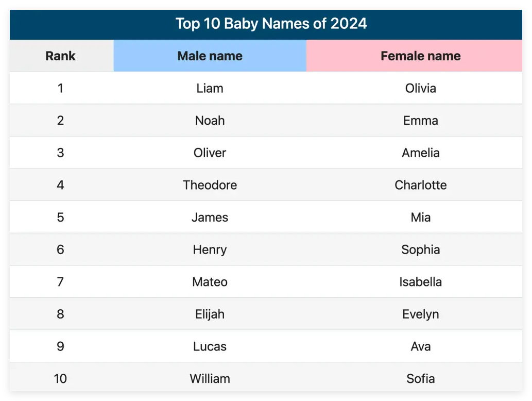
Task: Click the name Oliver in row 3
Action: pyautogui.click(x=210, y=153)
